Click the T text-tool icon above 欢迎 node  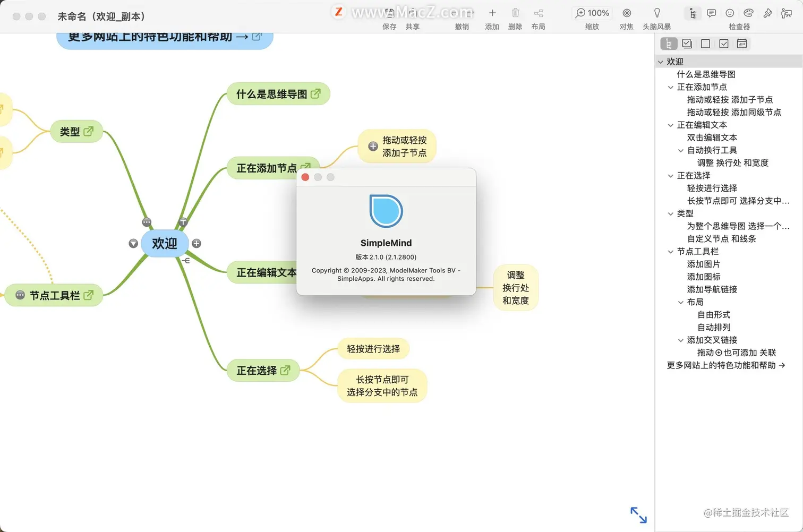pos(183,222)
